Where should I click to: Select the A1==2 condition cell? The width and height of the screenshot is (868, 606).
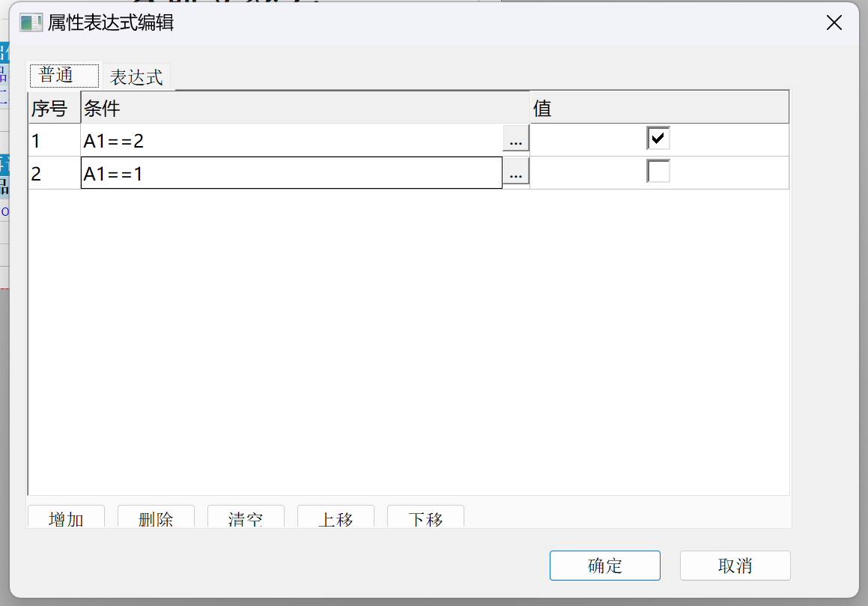(x=291, y=139)
